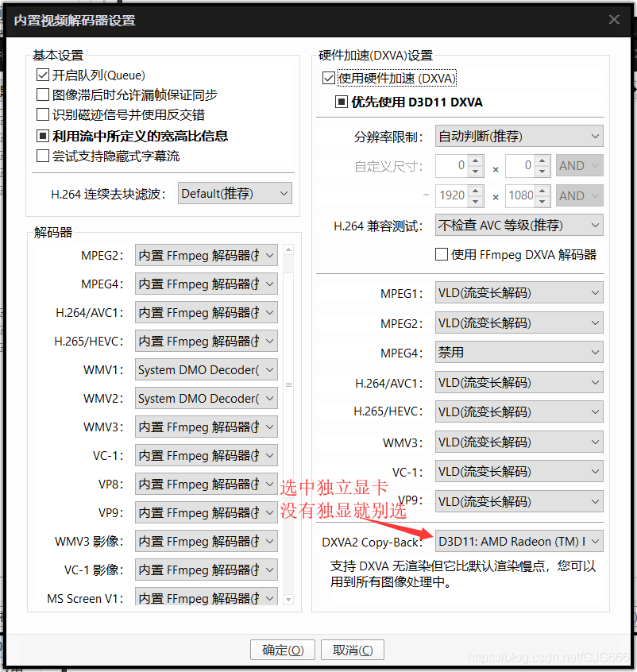637x672 pixels.
Task: Open decoder H.264/AVC1 dropdown in 解码器 list
Action: 207,312
